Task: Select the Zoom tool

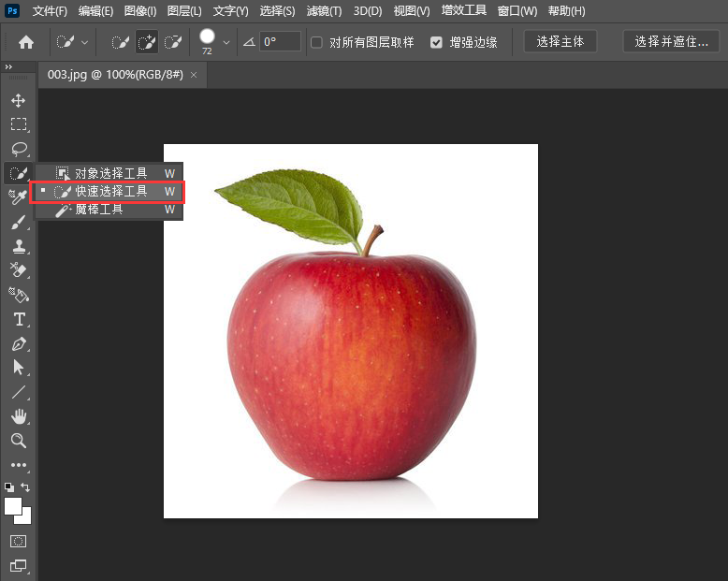Action: click(18, 441)
